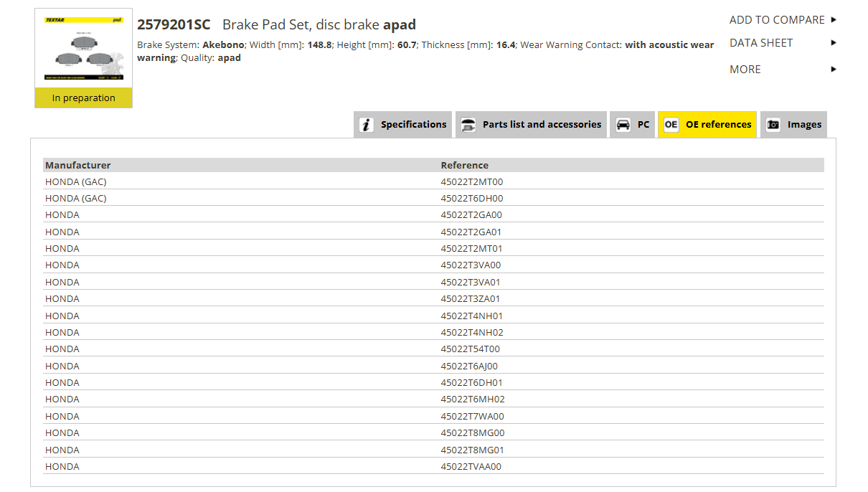This screenshot has width=868, height=492.
Task: Select reference 45022T7WA00
Action: 473,417
